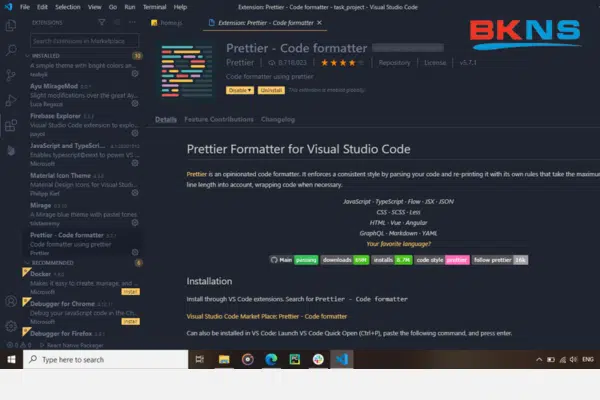Click the Windows 'Type here to search' box

click(x=106, y=359)
